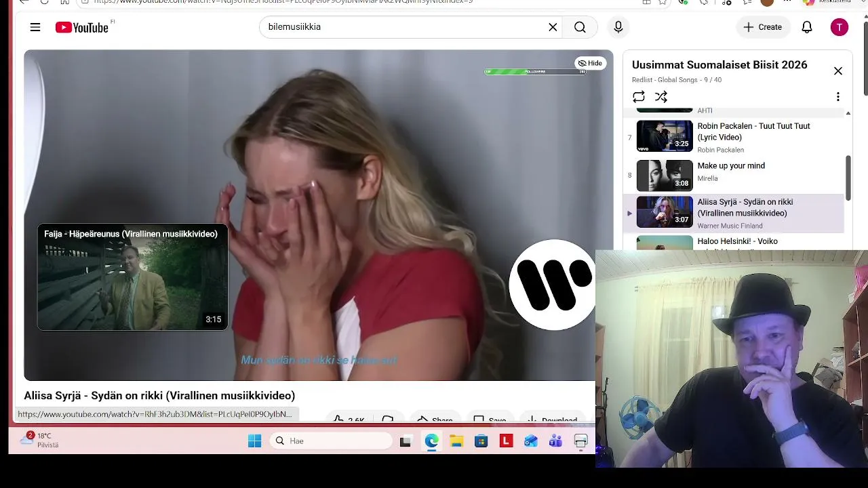Click the Robin Packalen channel name in playlist
868x488 pixels.
click(x=720, y=150)
